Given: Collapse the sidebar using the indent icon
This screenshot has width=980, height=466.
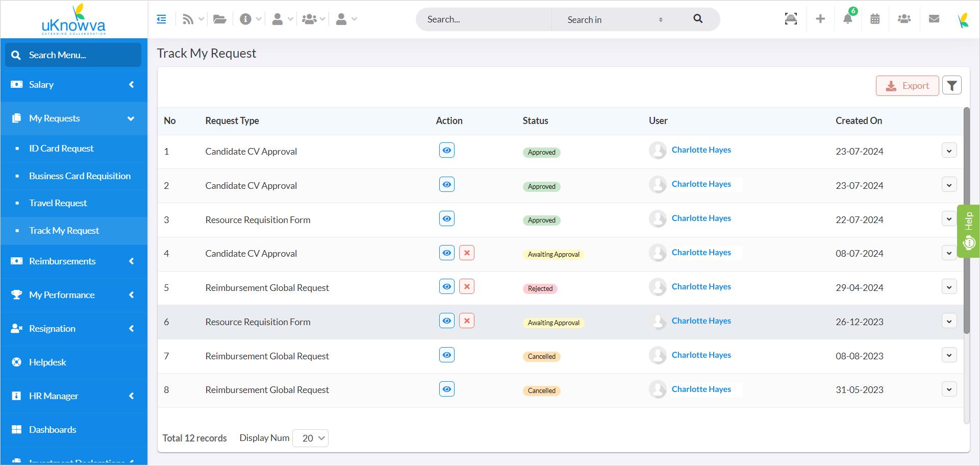Looking at the screenshot, I should (162, 19).
